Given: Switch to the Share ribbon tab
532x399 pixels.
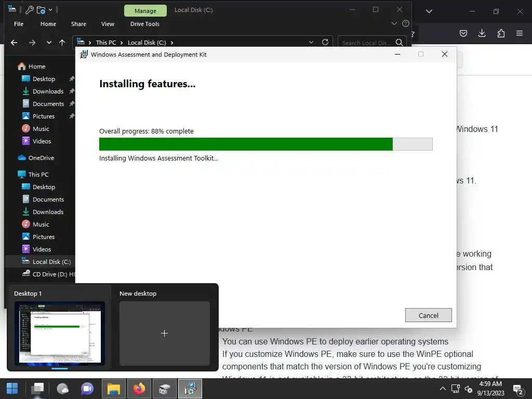Looking at the screenshot, I should [78, 24].
